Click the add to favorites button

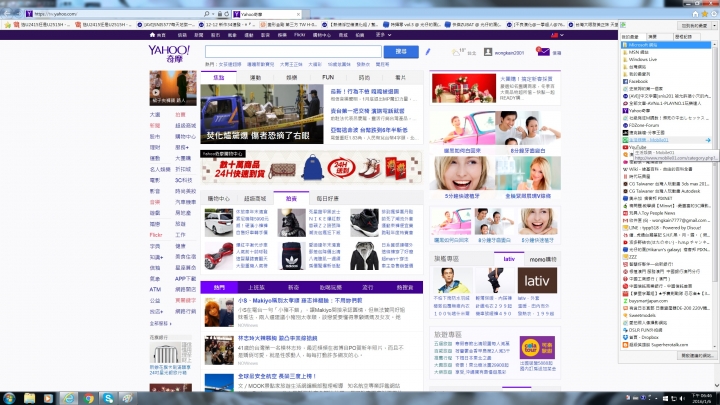pyautogui.click(x=694, y=26)
